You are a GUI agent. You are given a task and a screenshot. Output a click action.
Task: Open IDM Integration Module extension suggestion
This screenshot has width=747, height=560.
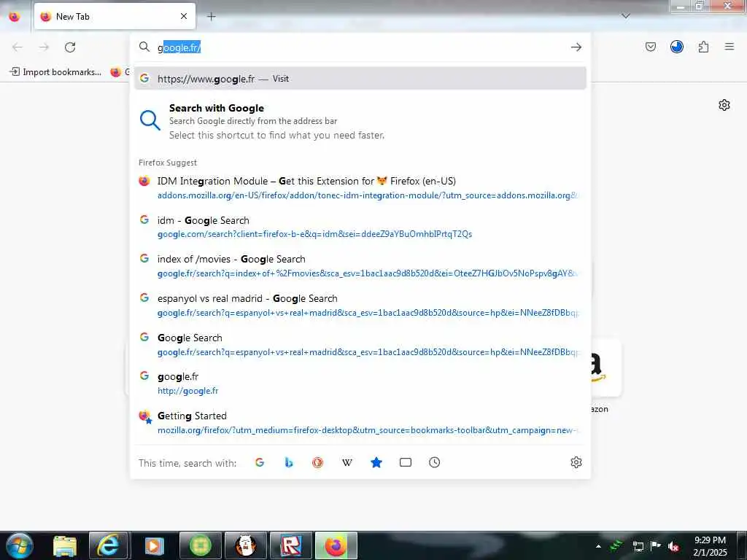point(360,187)
